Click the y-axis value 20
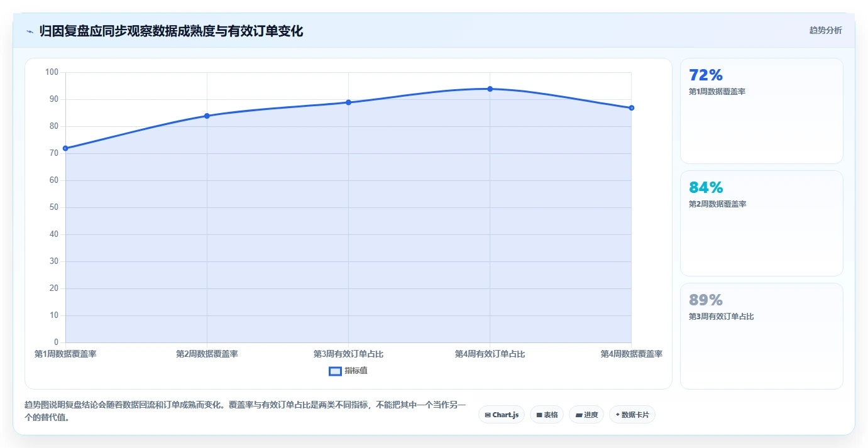868x448 pixels. tap(53, 288)
